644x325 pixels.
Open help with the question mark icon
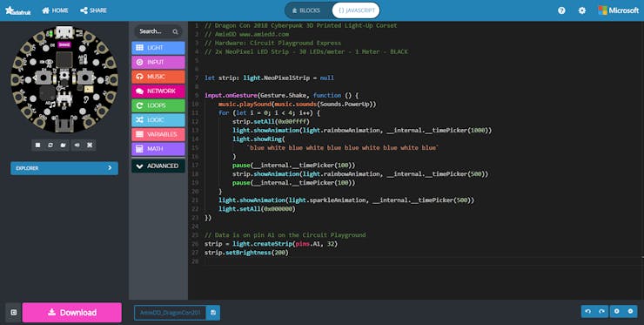[561, 10]
